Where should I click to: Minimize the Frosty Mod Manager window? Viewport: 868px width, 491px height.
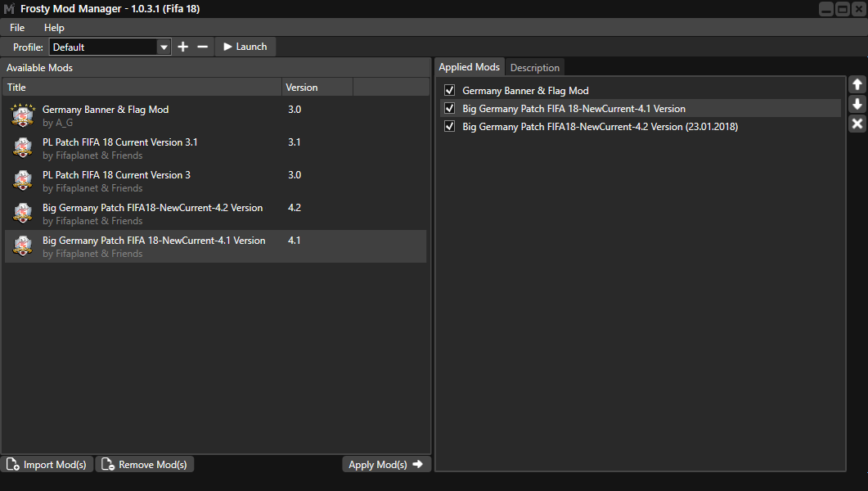(x=826, y=9)
